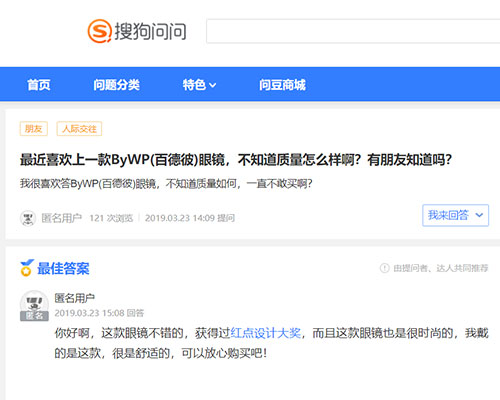Open the 问题分类 nav item
This screenshot has height=400, width=500.
116,85
